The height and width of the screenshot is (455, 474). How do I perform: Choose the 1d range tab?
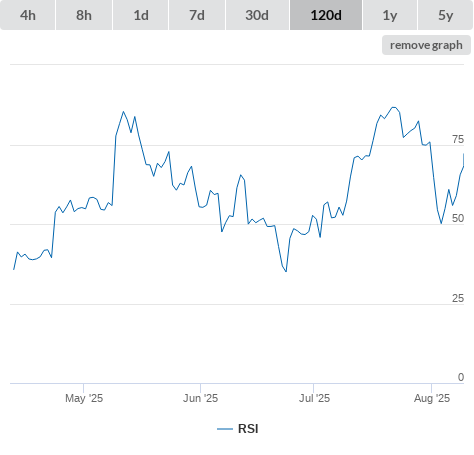[x=141, y=15]
